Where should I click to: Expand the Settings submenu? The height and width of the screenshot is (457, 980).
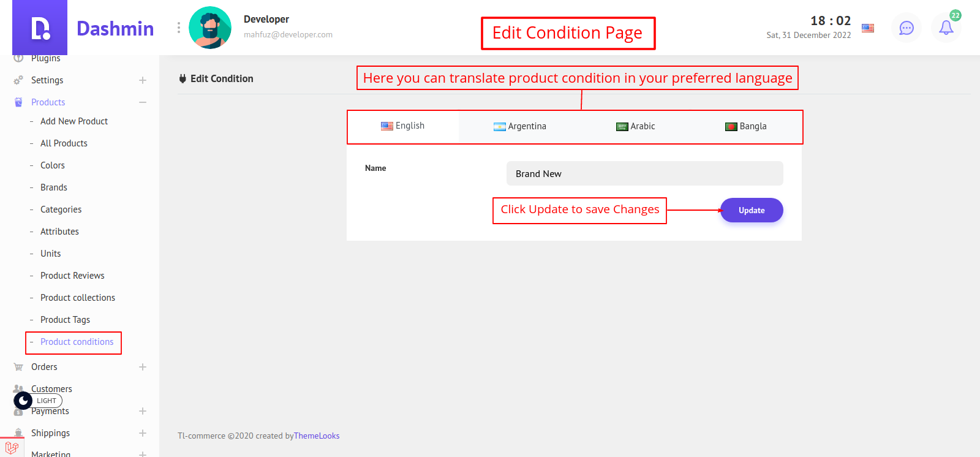point(143,80)
